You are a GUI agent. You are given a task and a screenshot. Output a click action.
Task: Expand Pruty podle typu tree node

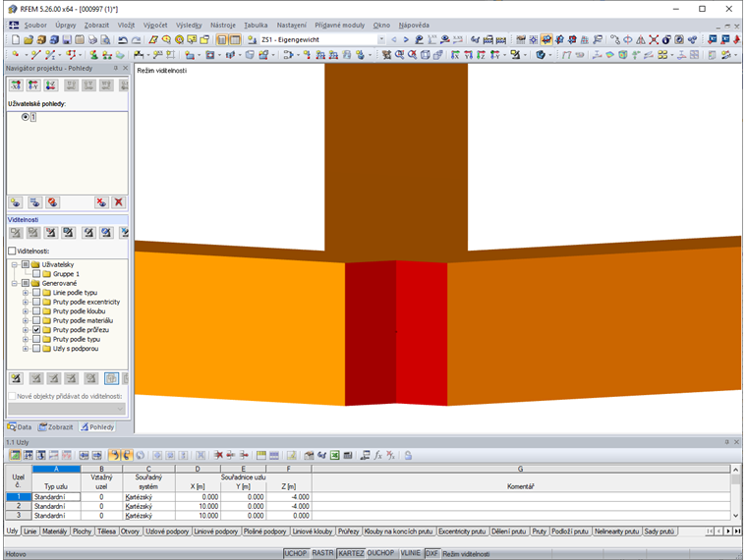click(26, 339)
